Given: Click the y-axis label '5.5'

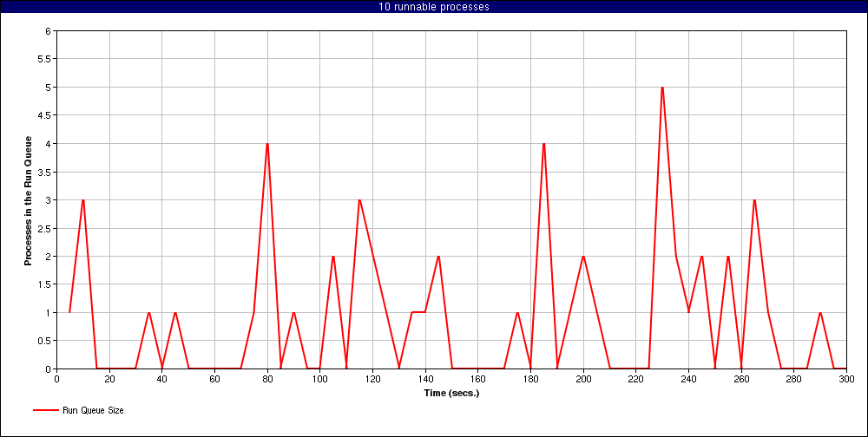Looking at the screenshot, I should 45,59.
